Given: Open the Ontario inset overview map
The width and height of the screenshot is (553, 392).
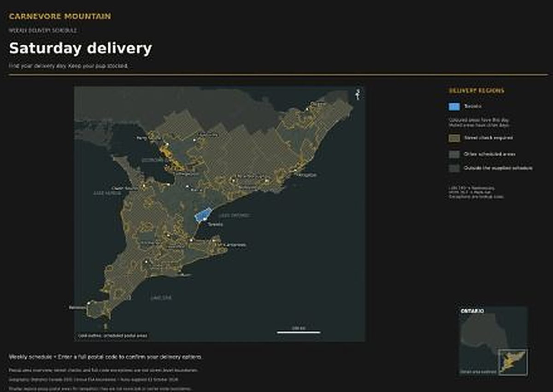Looking at the screenshot, I should [493, 341].
